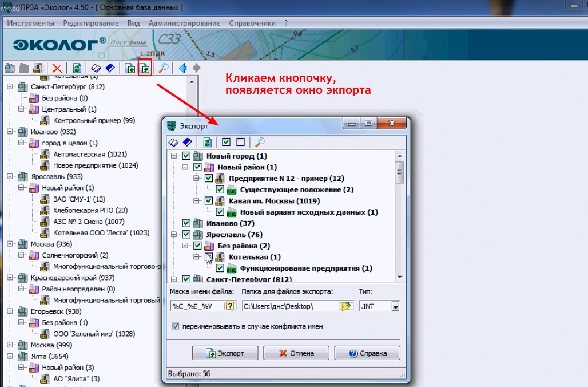Click the Экспорт button
Image resolution: width=588 pixels, height=387 pixels.
tap(225, 353)
